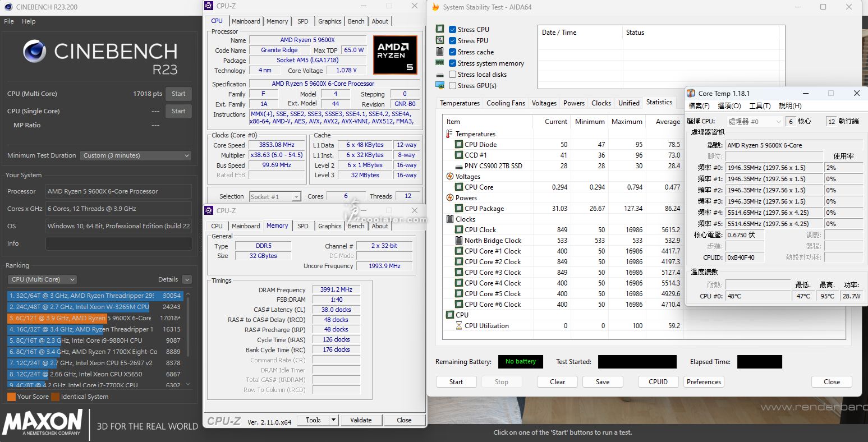
Task: Enable the Stress local disks checkbox
Action: (x=452, y=74)
